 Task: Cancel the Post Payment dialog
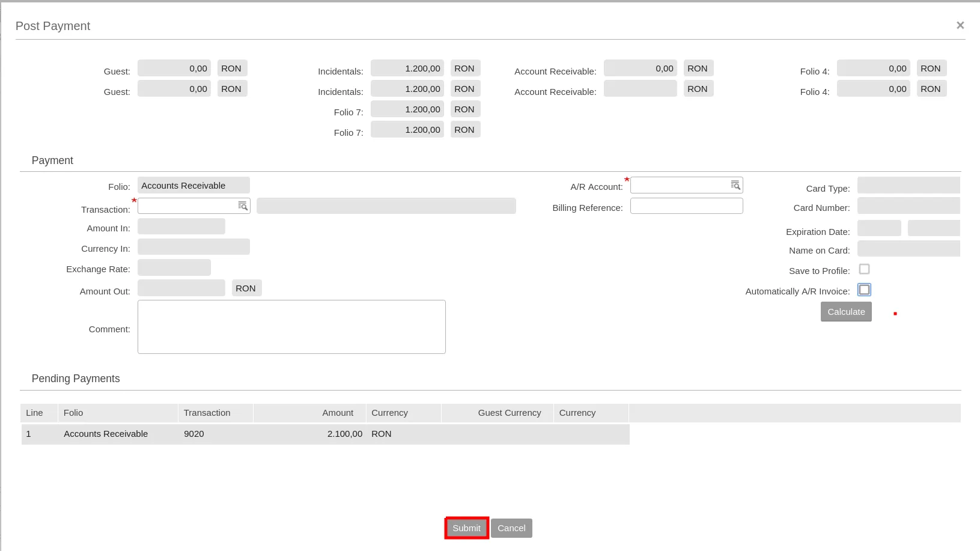(x=511, y=528)
